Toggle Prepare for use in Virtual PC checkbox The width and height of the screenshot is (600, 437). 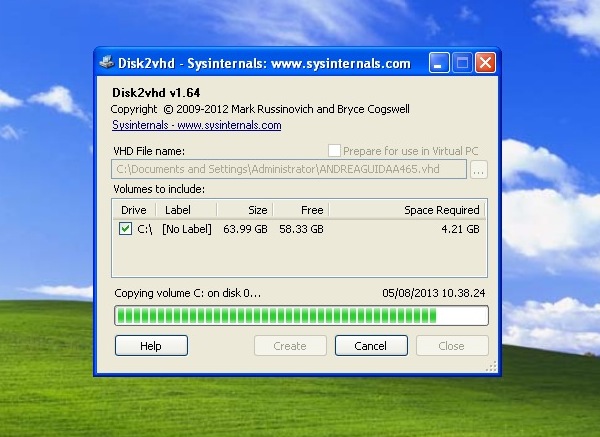(x=334, y=151)
